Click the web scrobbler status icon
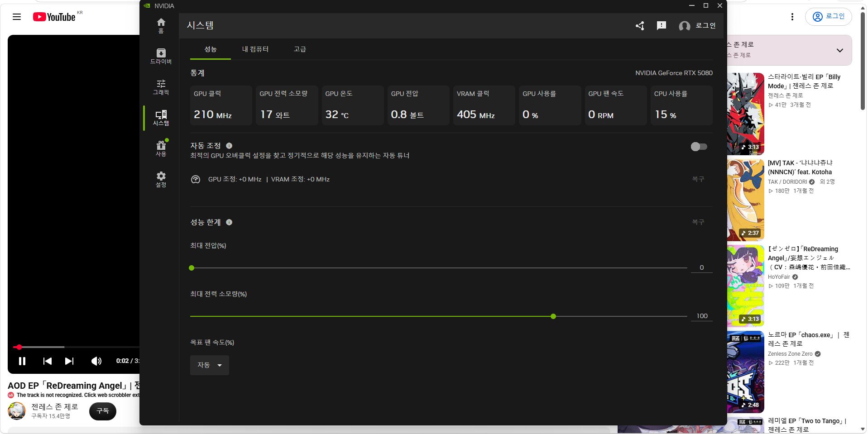 [11, 395]
